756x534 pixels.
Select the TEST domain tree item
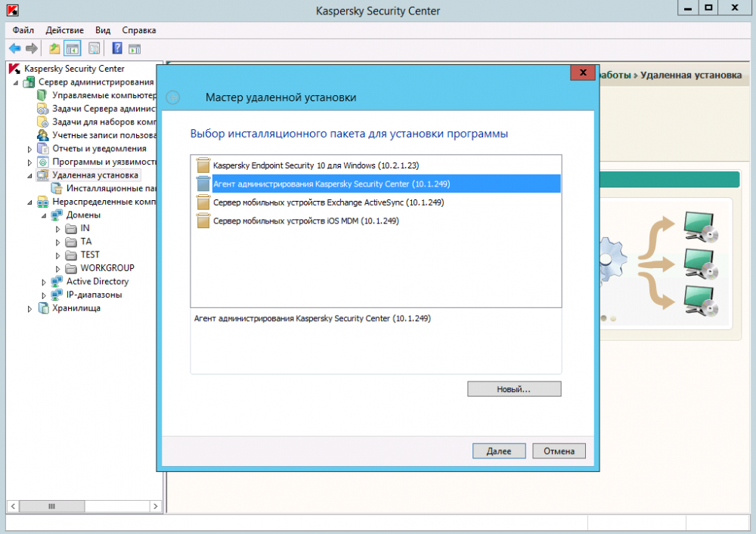pyautogui.click(x=90, y=255)
